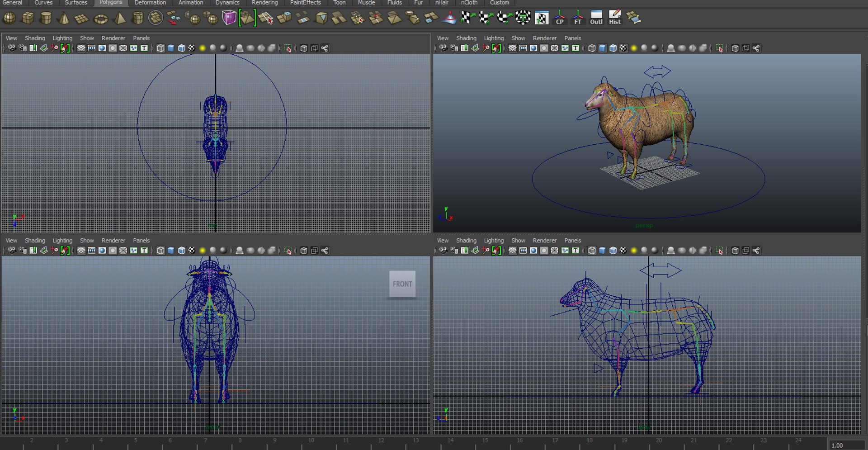Toggle film gate in the front view panel

tap(92, 251)
